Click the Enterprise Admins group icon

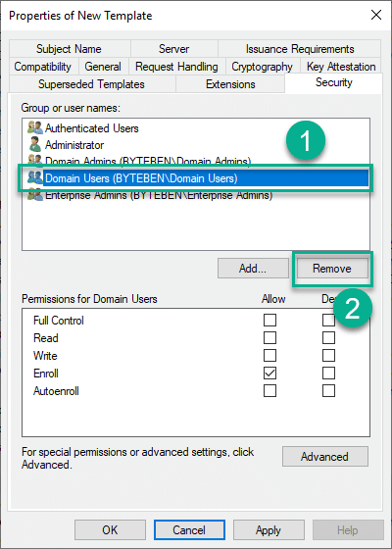pos(35,195)
